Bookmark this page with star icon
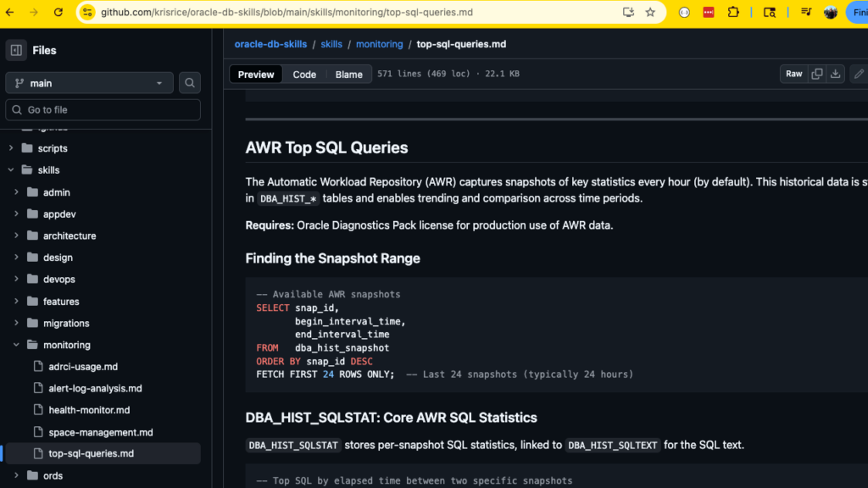The height and width of the screenshot is (488, 868). [650, 13]
